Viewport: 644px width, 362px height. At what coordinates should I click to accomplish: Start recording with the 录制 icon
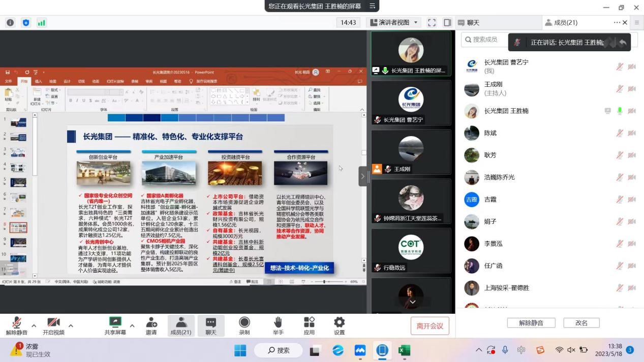[x=244, y=325]
